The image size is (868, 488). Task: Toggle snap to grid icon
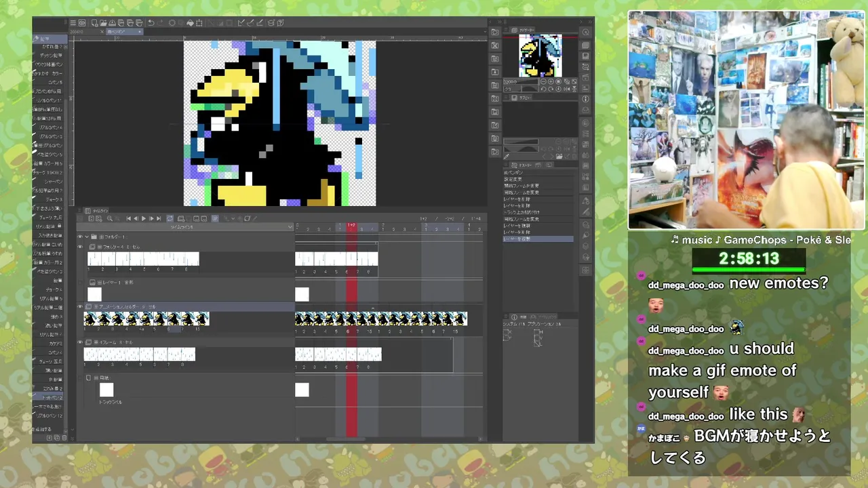coord(259,23)
